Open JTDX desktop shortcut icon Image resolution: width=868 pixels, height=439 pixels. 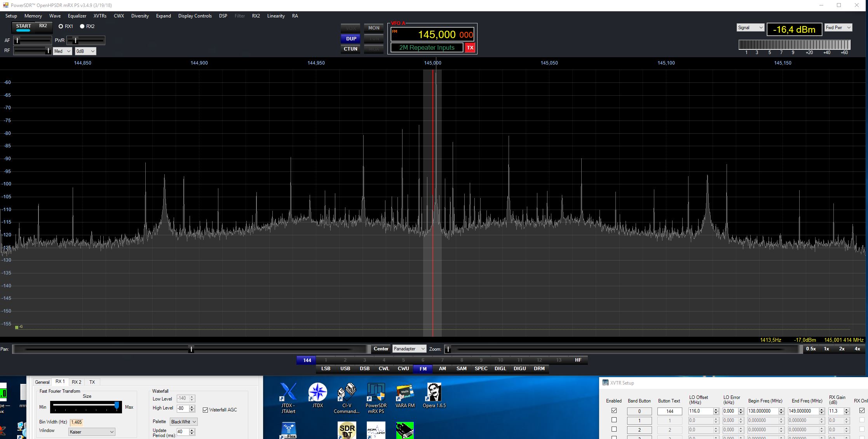click(x=317, y=392)
